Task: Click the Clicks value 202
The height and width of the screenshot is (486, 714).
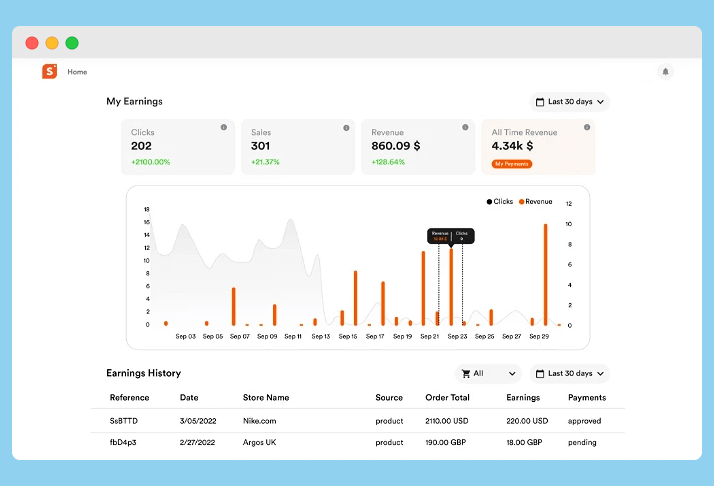Action: point(141,146)
